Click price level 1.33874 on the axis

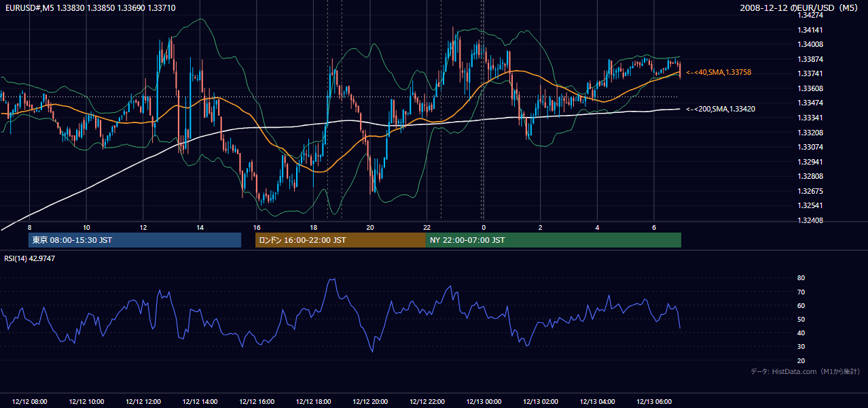tap(811, 59)
